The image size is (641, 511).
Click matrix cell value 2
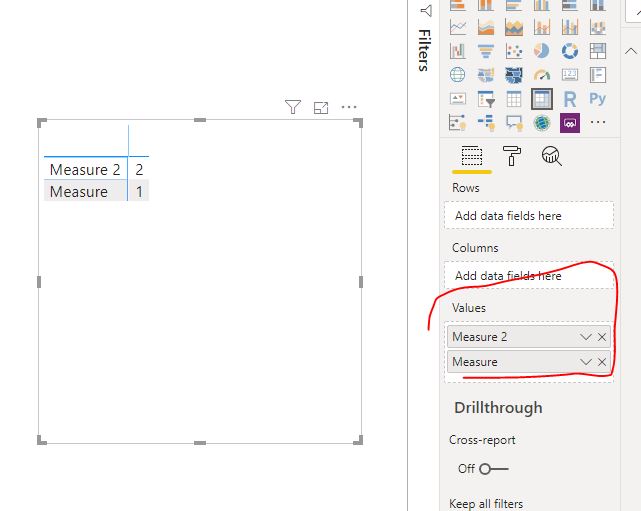(139, 169)
